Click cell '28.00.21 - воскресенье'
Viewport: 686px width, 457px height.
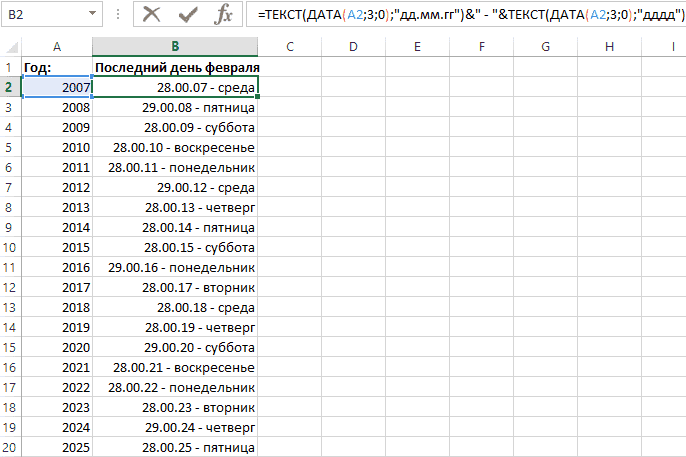click(175, 367)
